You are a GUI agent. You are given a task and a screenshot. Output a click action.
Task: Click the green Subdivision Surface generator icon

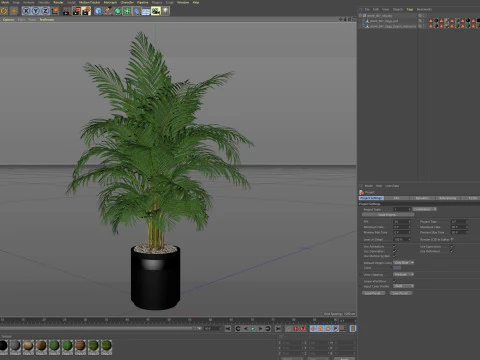[x=117, y=11]
